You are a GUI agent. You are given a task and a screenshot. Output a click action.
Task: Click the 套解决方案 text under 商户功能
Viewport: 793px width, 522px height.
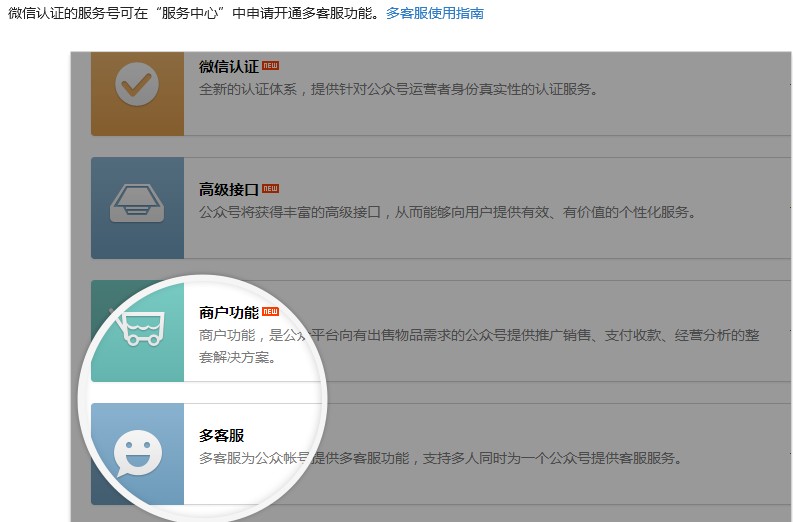point(236,357)
